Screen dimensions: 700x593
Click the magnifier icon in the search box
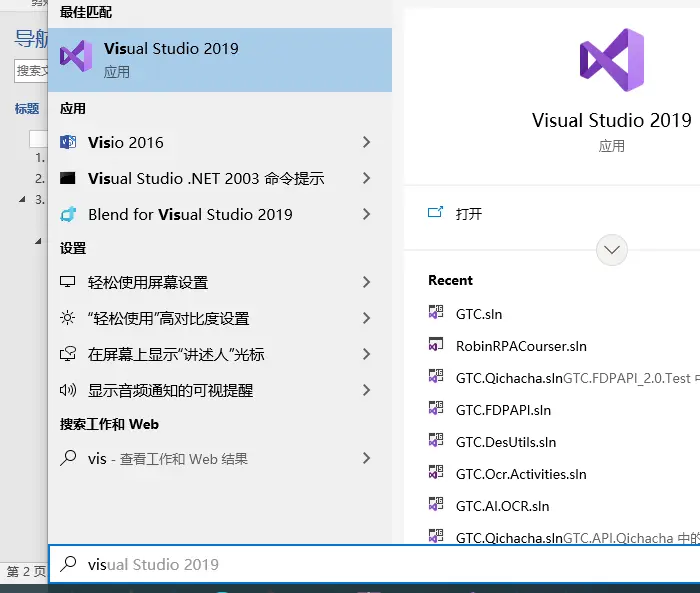pyautogui.click(x=68, y=564)
